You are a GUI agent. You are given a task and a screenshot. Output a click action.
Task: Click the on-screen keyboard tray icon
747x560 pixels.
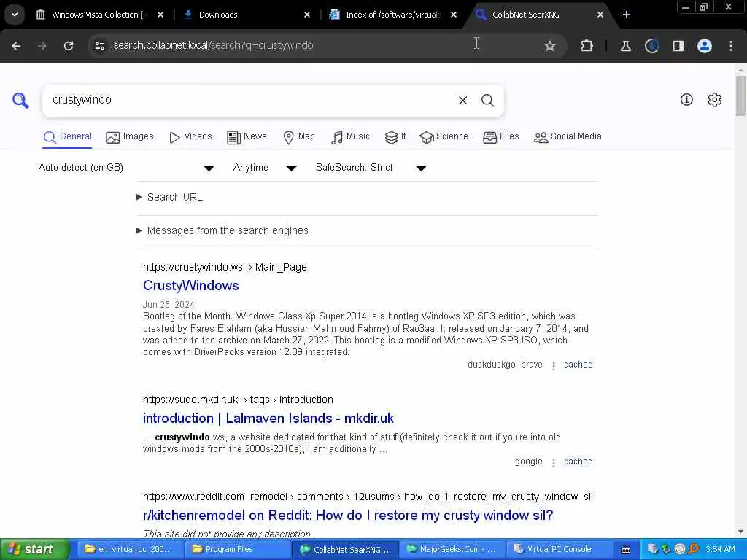[626, 550]
